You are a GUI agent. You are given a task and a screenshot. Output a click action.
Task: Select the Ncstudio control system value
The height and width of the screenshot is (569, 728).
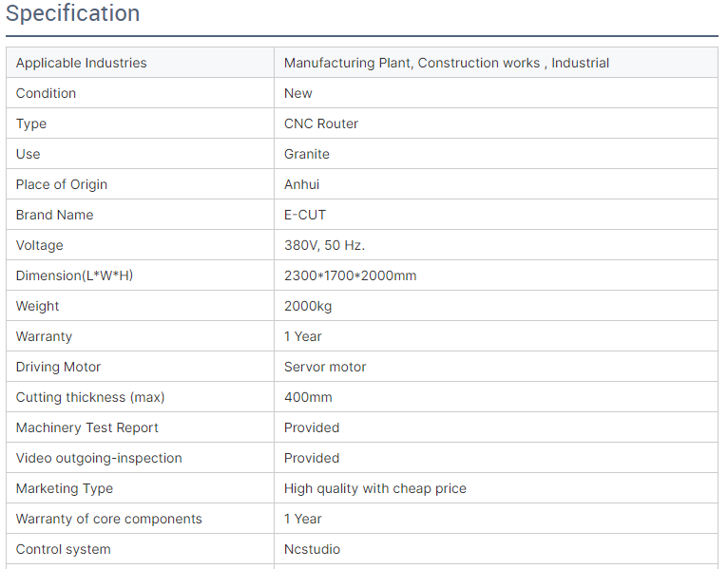tap(312, 549)
